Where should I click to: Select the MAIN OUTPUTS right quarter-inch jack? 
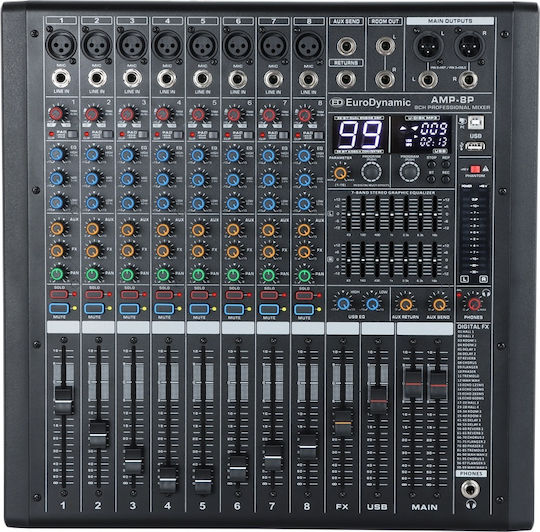coord(468,80)
